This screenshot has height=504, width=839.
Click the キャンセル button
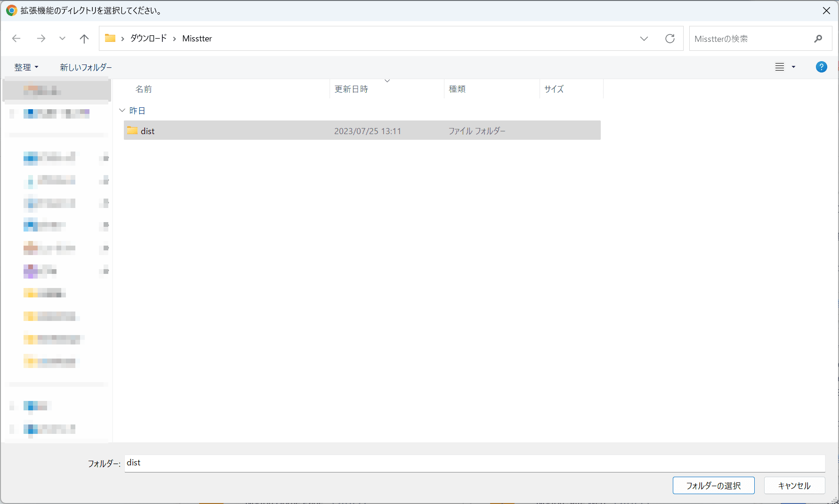click(x=794, y=485)
